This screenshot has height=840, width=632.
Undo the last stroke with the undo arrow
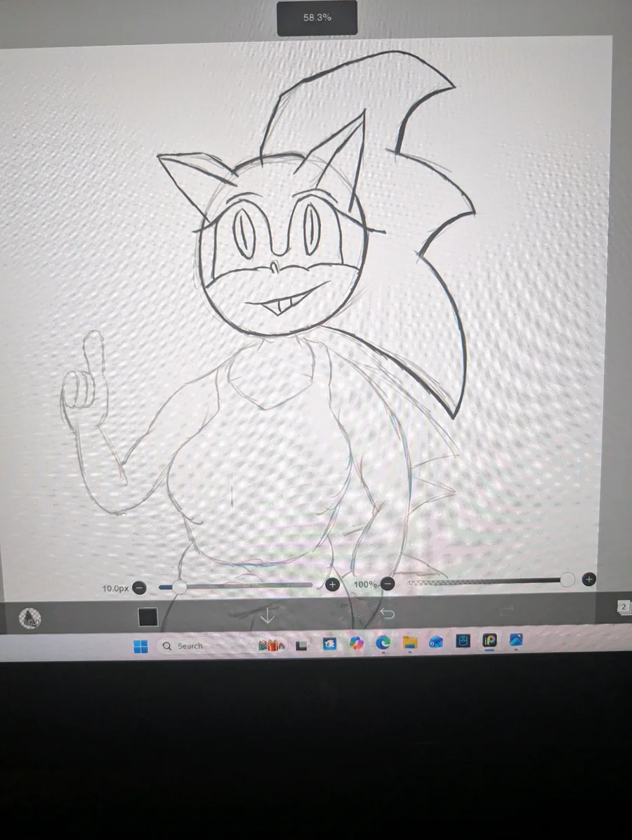click(387, 613)
